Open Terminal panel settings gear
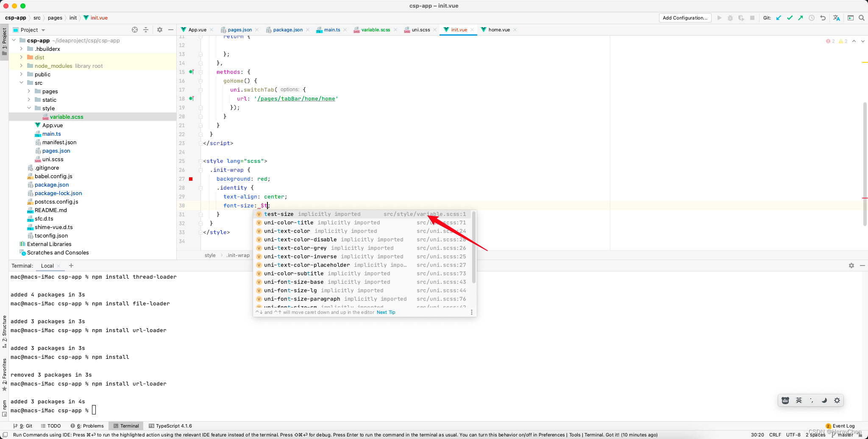This screenshot has width=868, height=439. coord(851,266)
